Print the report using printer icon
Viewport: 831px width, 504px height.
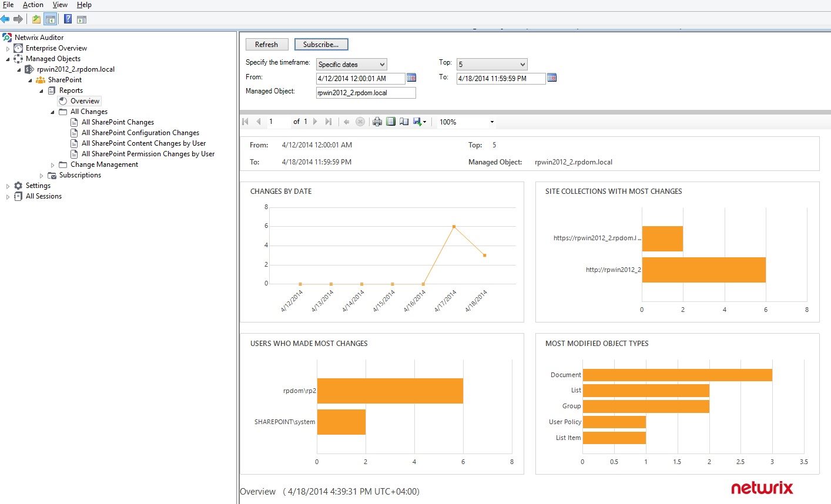[x=377, y=122]
